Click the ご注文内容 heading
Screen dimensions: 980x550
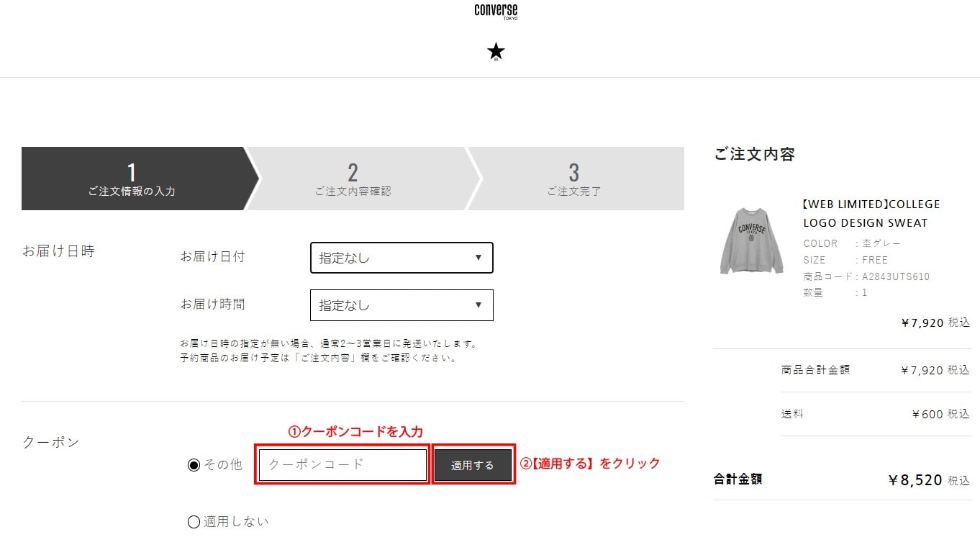pyautogui.click(x=754, y=154)
